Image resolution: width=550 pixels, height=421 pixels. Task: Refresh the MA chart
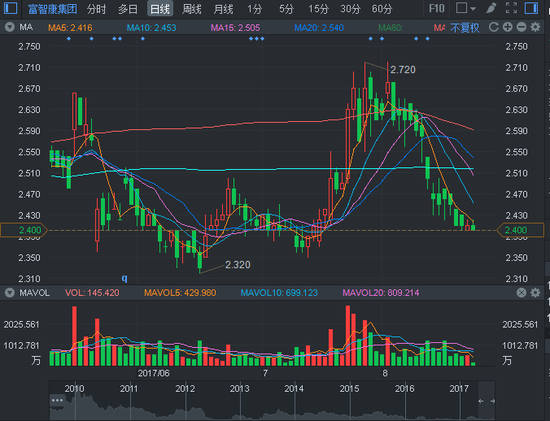[494, 27]
